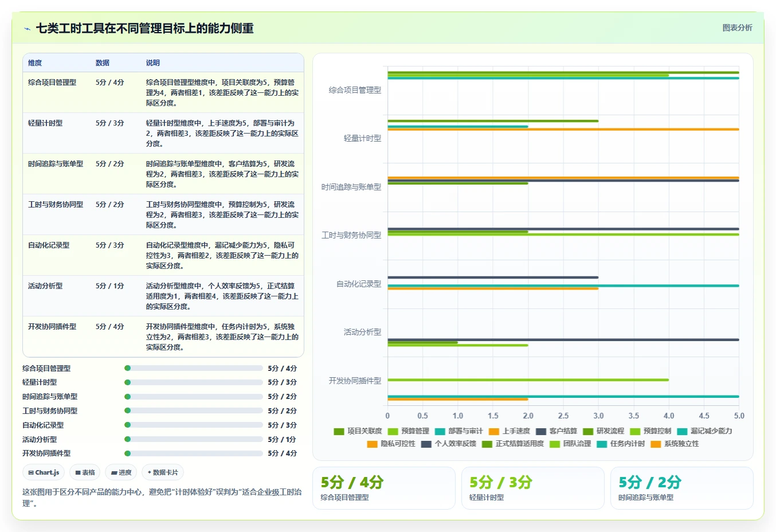Click the 表格 tag's square icon
776x532 pixels.
click(x=78, y=473)
